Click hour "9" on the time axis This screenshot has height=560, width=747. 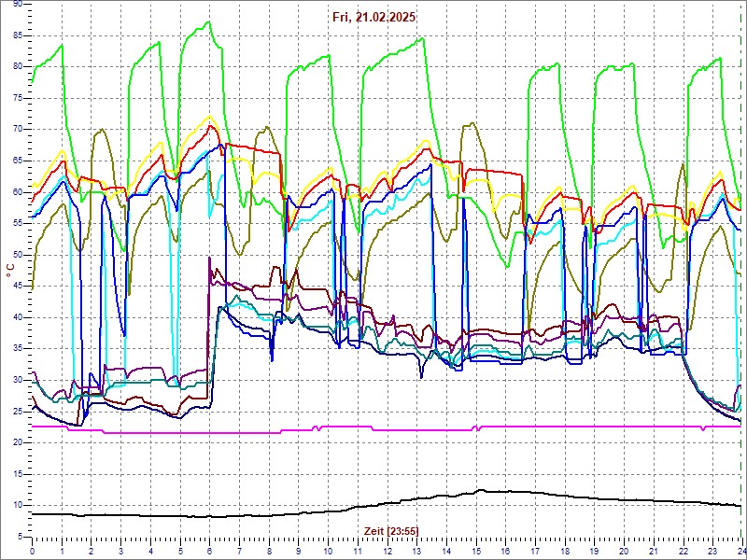[x=298, y=551]
